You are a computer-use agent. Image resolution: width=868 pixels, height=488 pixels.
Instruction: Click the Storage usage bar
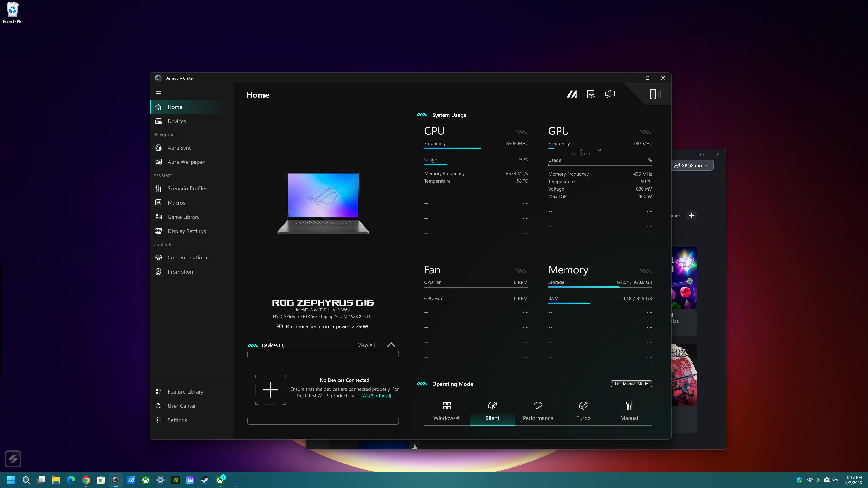600,287
